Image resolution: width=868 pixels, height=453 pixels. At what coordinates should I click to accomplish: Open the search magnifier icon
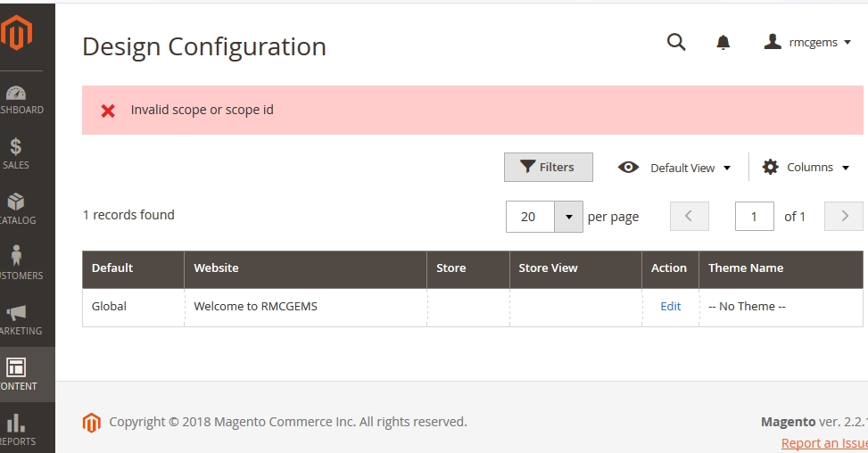(x=676, y=42)
